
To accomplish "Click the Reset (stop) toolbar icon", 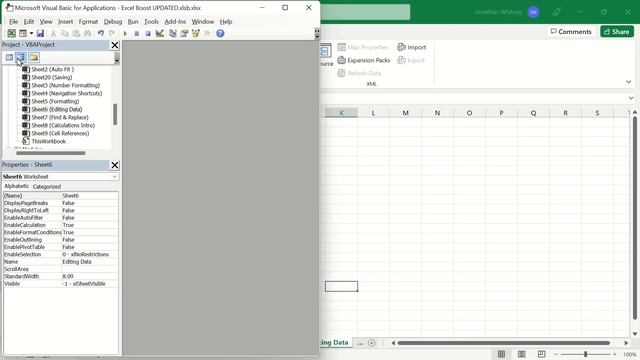I will [x=148, y=33].
